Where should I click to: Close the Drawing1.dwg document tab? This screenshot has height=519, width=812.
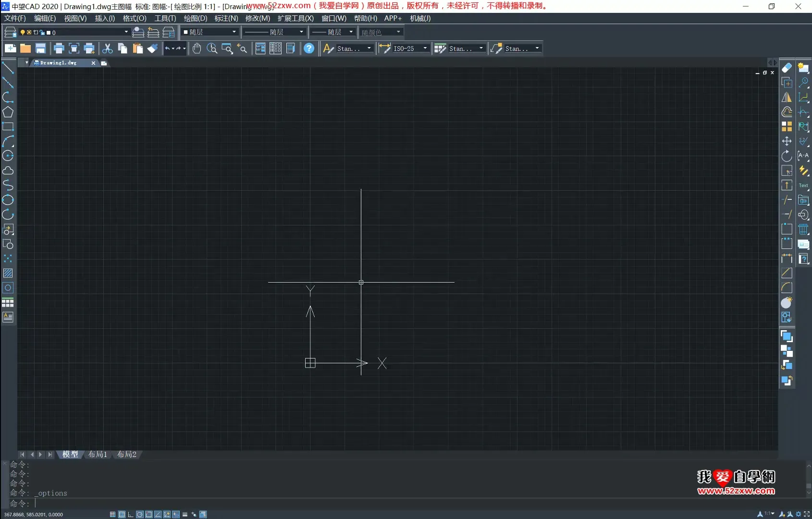[x=93, y=63]
